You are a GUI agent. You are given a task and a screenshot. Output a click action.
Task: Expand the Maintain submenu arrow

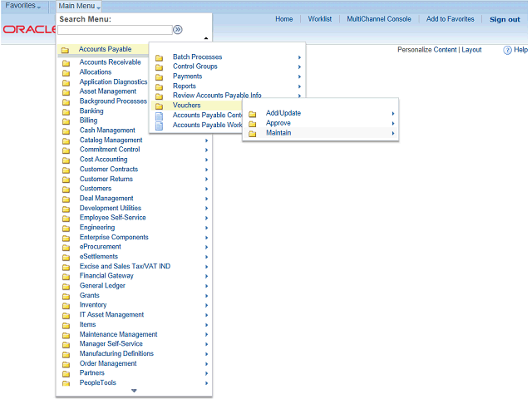coord(393,133)
